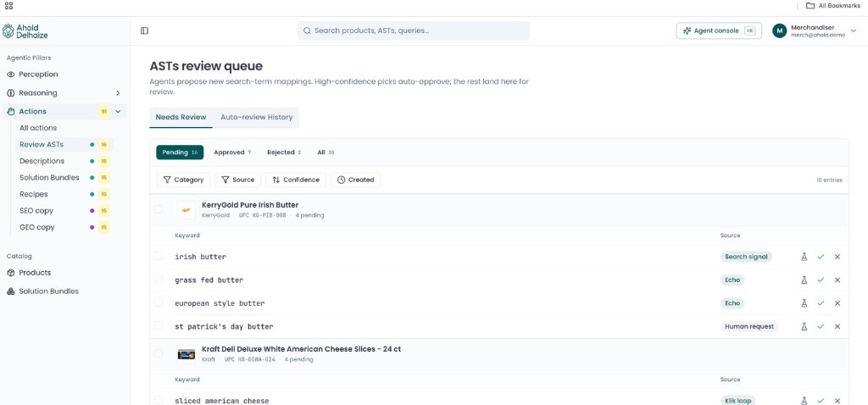The height and width of the screenshot is (405, 868).
Task: Open the Category filter
Action: 183,180
